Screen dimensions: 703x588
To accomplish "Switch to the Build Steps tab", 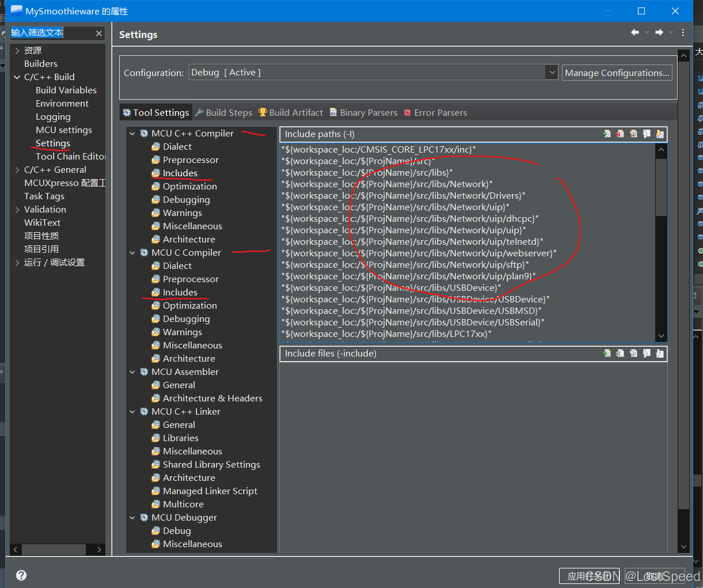I will coord(224,112).
